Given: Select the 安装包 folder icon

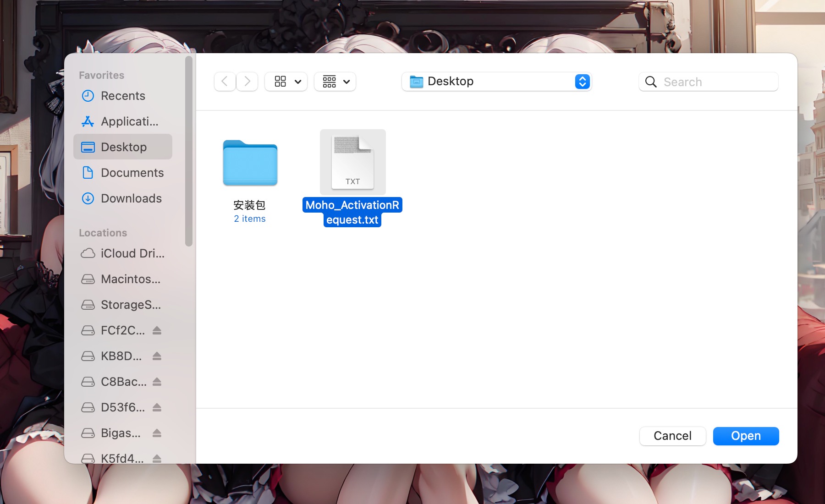Looking at the screenshot, I should [250, 164].
